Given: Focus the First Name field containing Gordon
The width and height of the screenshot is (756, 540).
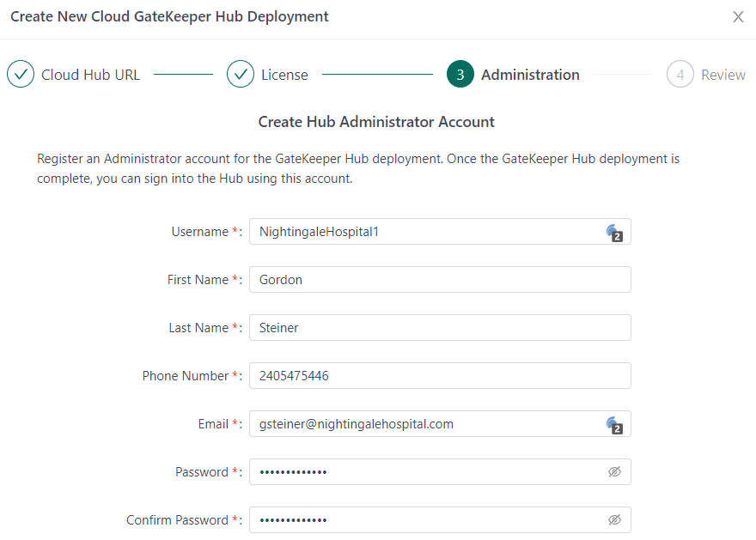Looking at the screenshot, I should (440, 280).
